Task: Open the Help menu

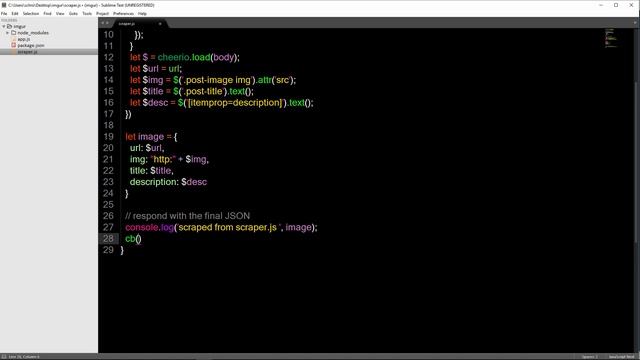Action: pos(142,13)
